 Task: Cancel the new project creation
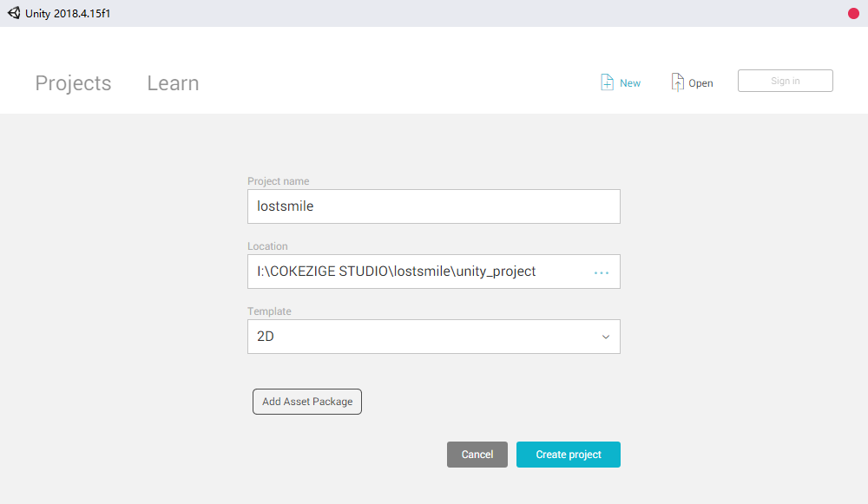click(x=477, y=455)
